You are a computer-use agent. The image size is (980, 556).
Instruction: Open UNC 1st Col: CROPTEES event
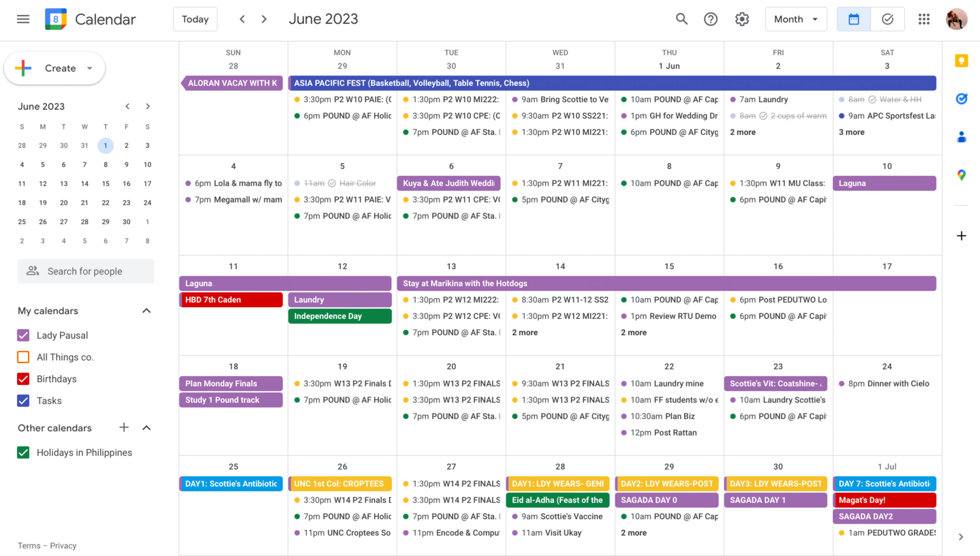[x=340, y=484]
